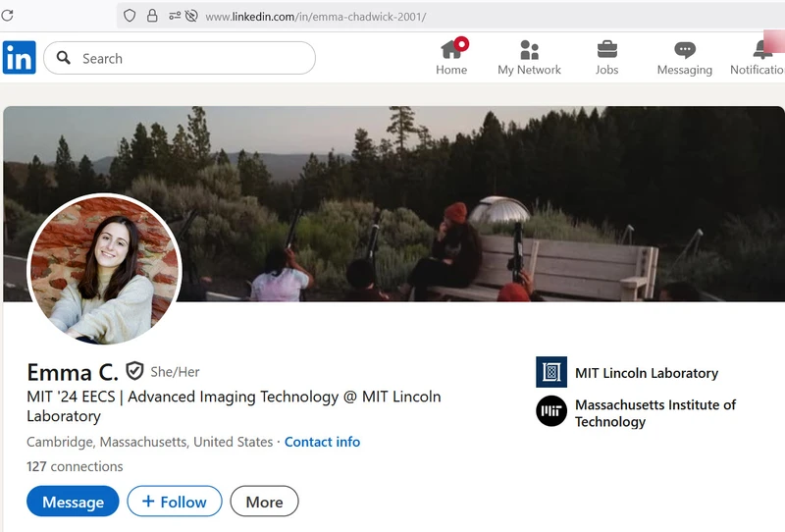View the 127 connections link
This screenshot has height=532, width=785.
point(75,466)
